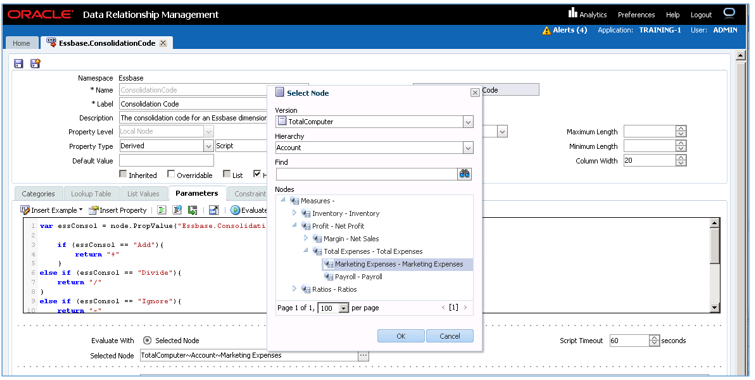Expand the Ratios tree node
Screen dimensions: 755x380
pos(294,289)
